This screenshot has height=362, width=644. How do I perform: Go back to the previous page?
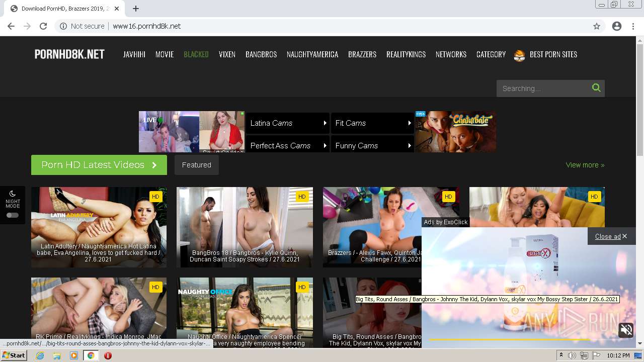[x=11, y=26]
